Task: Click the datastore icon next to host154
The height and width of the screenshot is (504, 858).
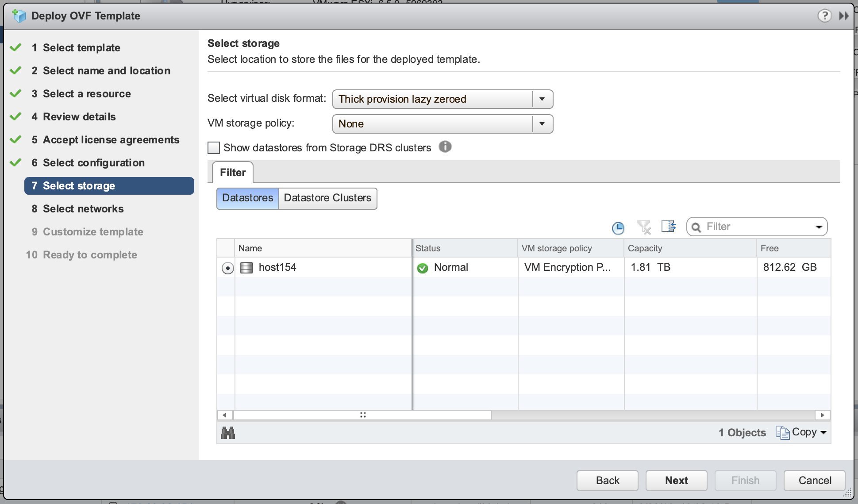Action: point(246,267)
